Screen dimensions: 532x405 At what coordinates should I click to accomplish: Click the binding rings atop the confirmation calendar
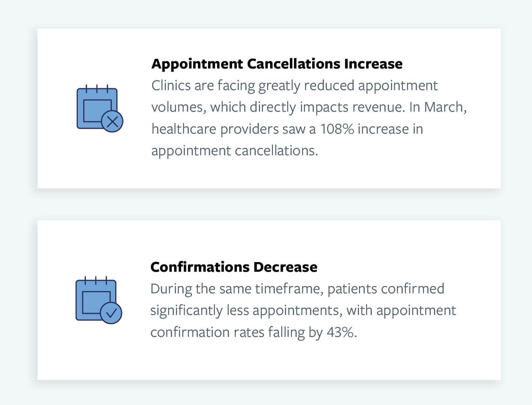point(96,281)
